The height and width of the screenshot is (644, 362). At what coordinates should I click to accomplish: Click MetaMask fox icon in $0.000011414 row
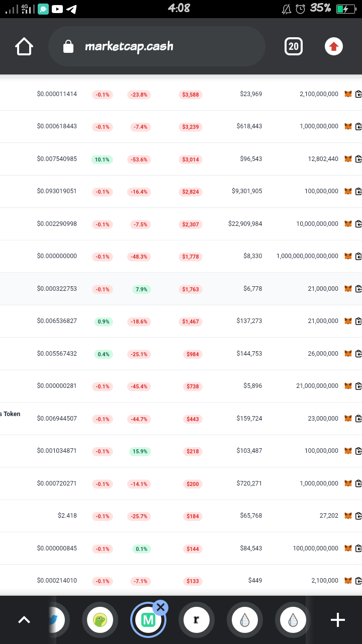point(348,94)
